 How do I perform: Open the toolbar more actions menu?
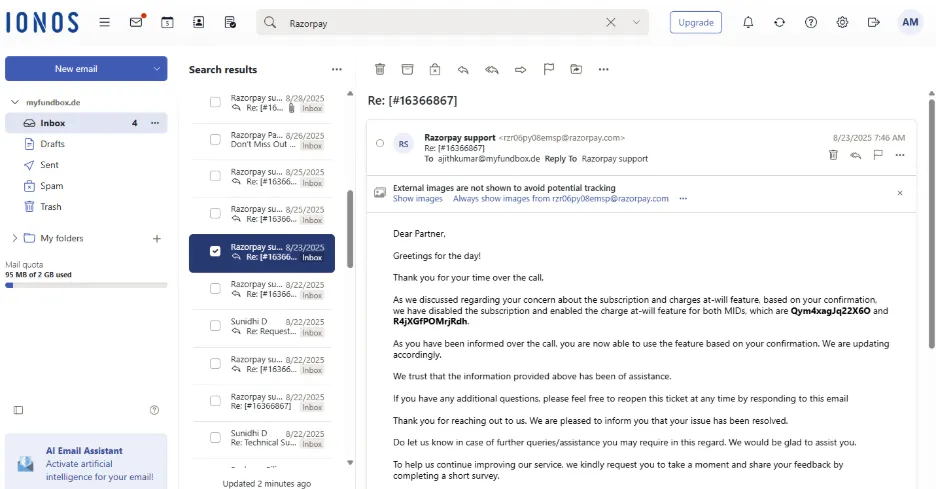coord(604,69)
